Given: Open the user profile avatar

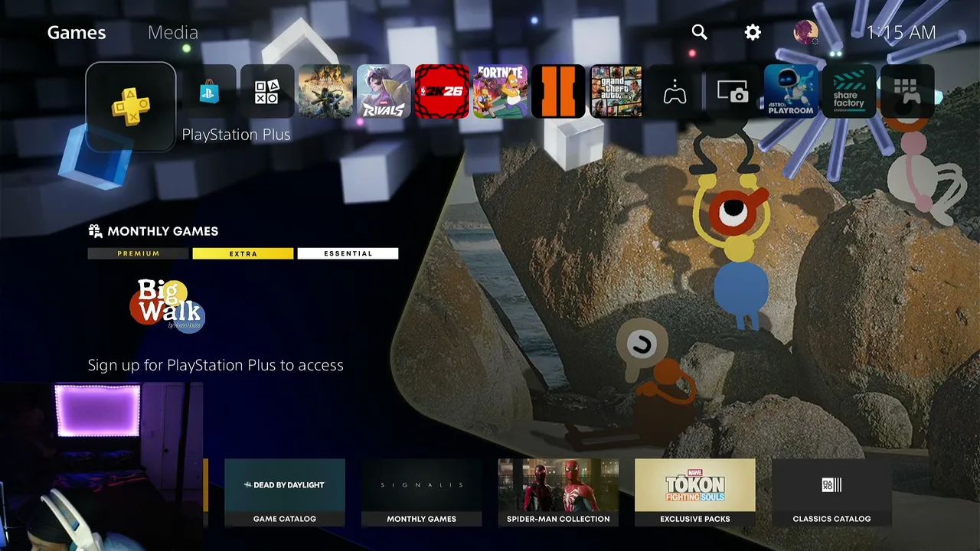Looking at the screenshot, I should tap(806, 32).
